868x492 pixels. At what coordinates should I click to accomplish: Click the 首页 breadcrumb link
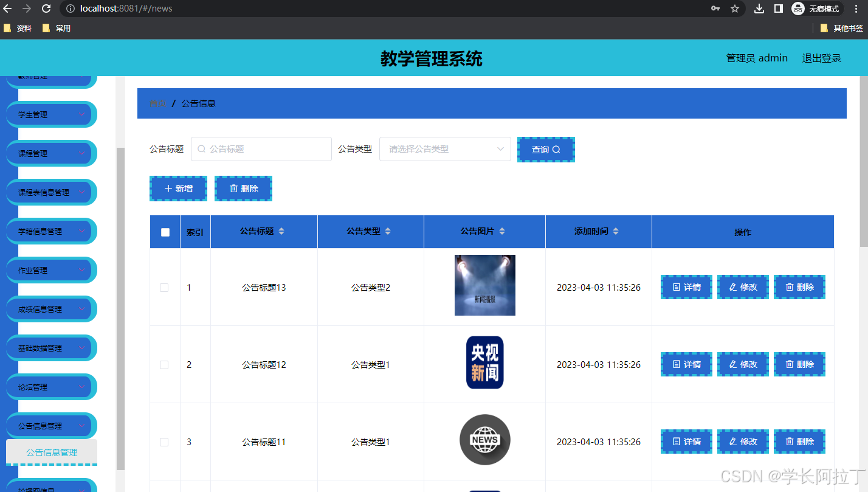[x=157, y=103]
